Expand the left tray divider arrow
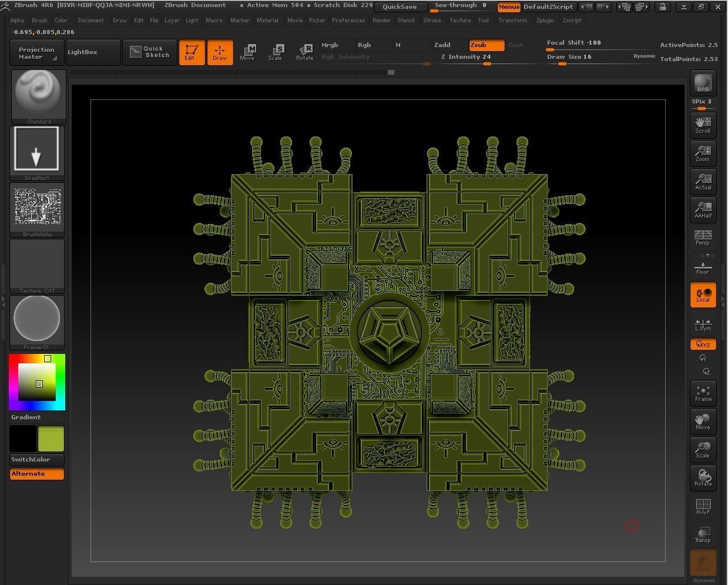Image resolution: width=728 pixels, height=585 pixels. click(x=4, y=301)
